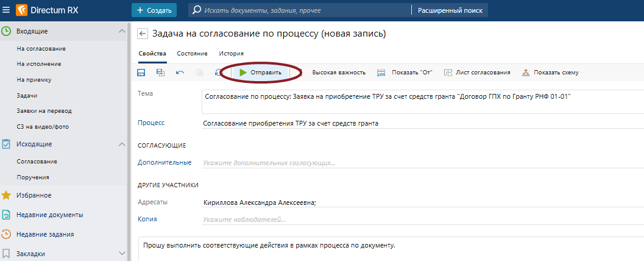Click the save and close icon
Image resolution: width=644 pixels, height=261 pixels.
tap(160, 73)
